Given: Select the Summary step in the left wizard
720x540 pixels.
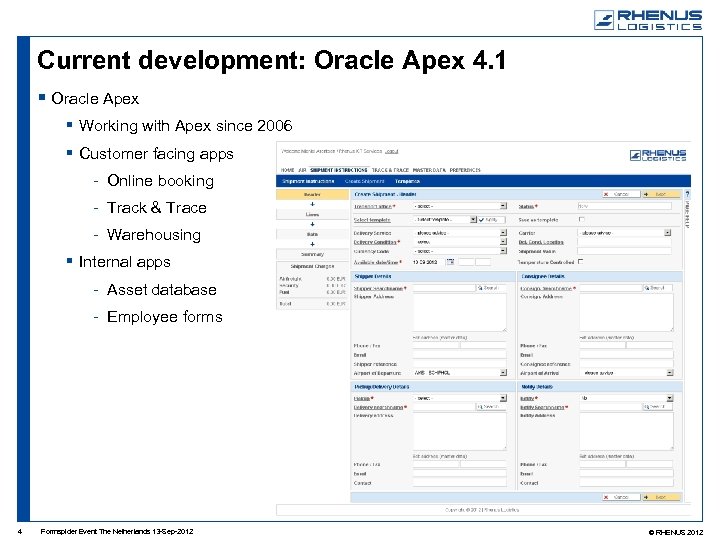Looking at the screenshot, I should [312, 254].
